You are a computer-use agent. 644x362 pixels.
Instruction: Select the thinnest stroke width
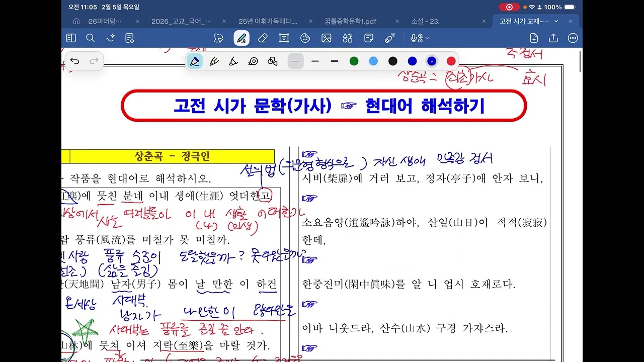click(296, 61)
